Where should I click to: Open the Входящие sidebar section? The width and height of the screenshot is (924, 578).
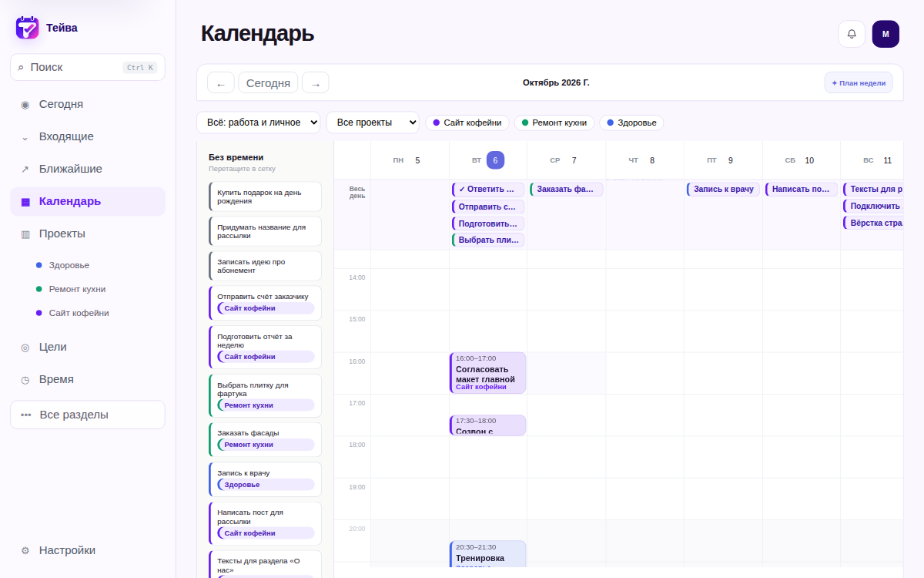88,137
